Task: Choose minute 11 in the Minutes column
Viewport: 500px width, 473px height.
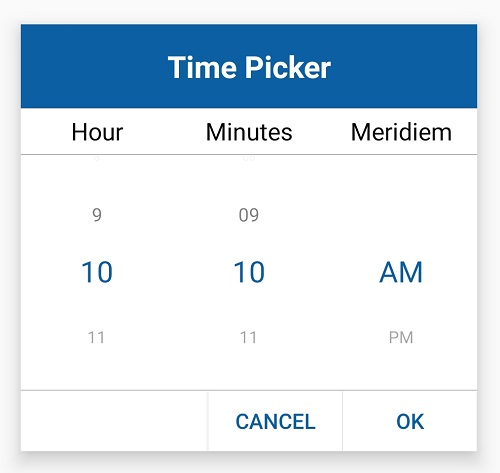Action: coord(249,337)
